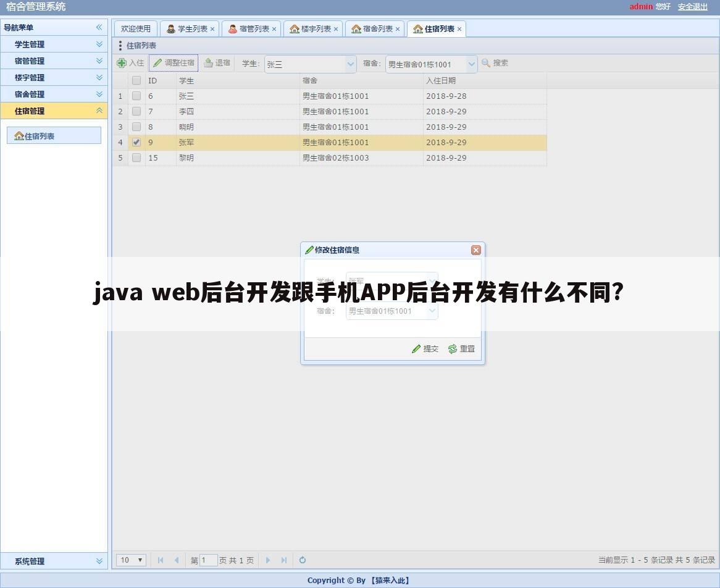Open the 宿舍 dropdown in the dialog

point(432,311)
